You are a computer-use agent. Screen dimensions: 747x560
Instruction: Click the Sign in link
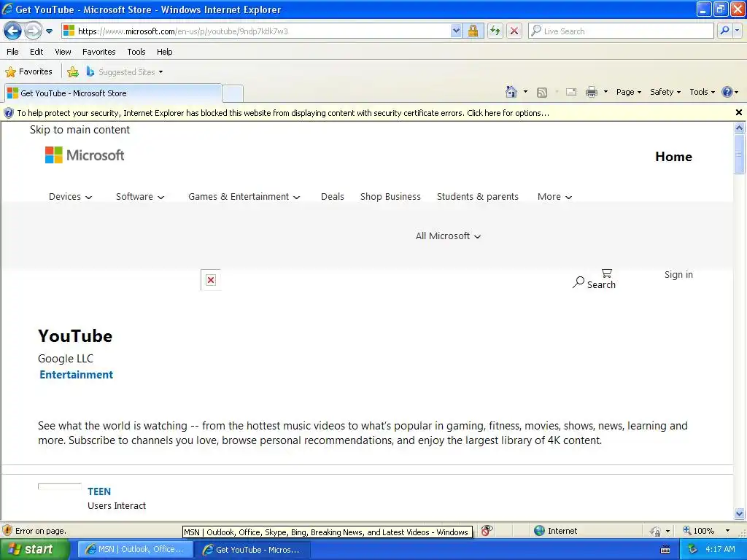678,274
